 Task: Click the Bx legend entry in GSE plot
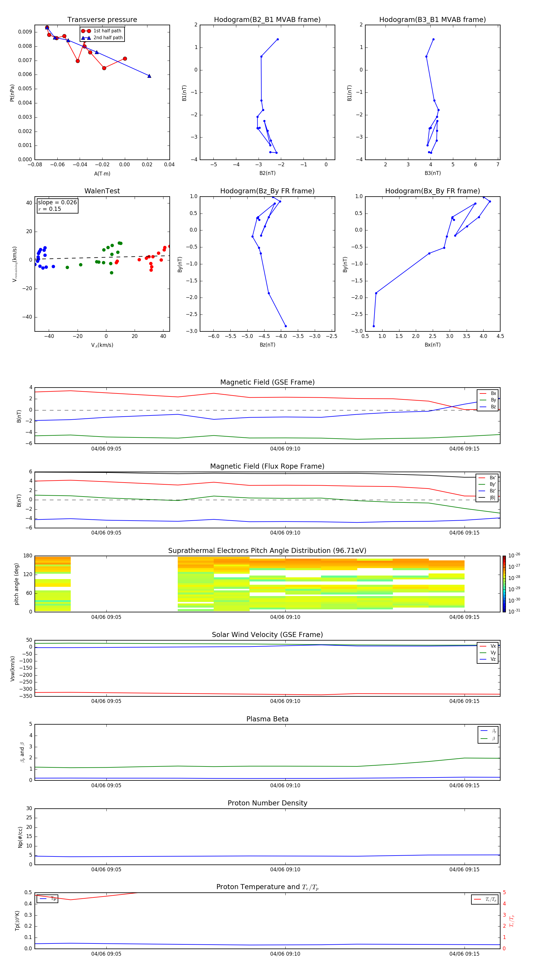(488, 393)
